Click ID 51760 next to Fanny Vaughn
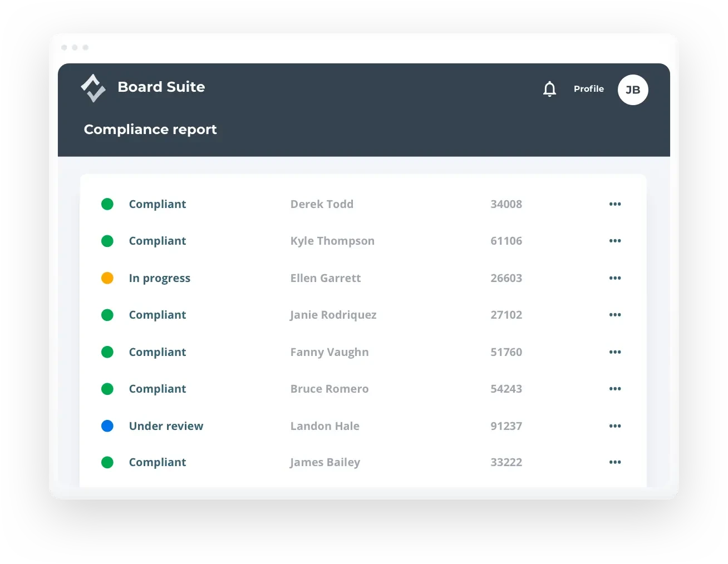 [506, 352]
